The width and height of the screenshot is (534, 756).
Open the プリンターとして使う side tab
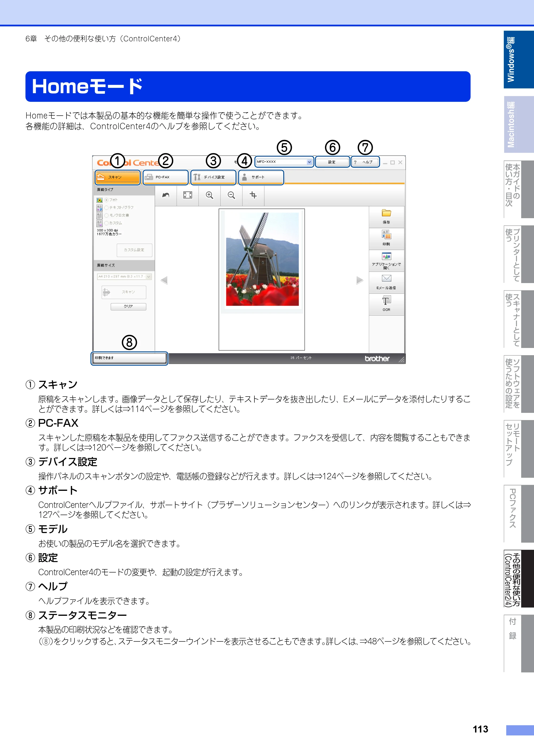point(519,254)
